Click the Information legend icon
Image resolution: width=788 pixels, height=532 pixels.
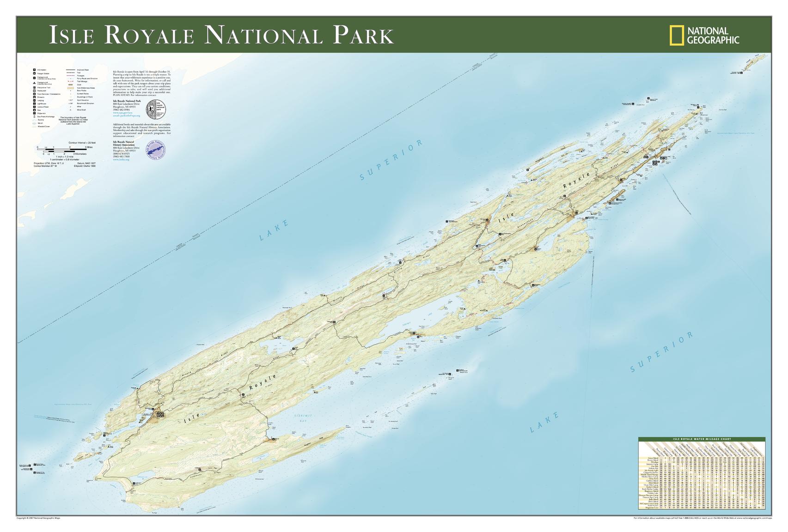[34, 70]
